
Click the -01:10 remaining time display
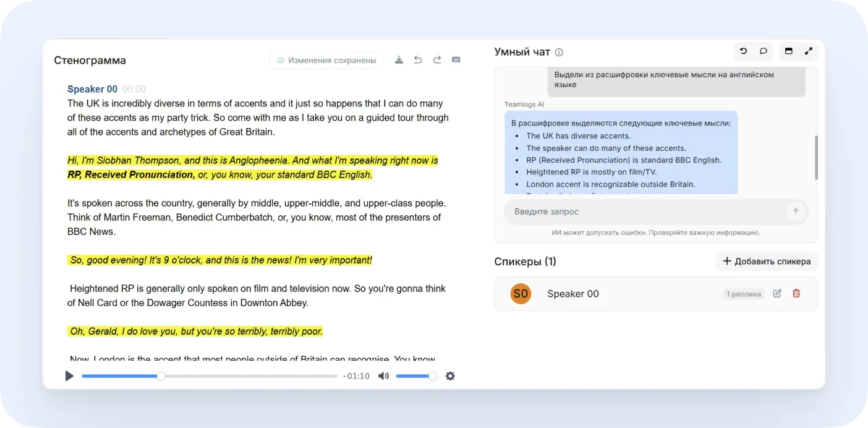click(x=356, y=376)
